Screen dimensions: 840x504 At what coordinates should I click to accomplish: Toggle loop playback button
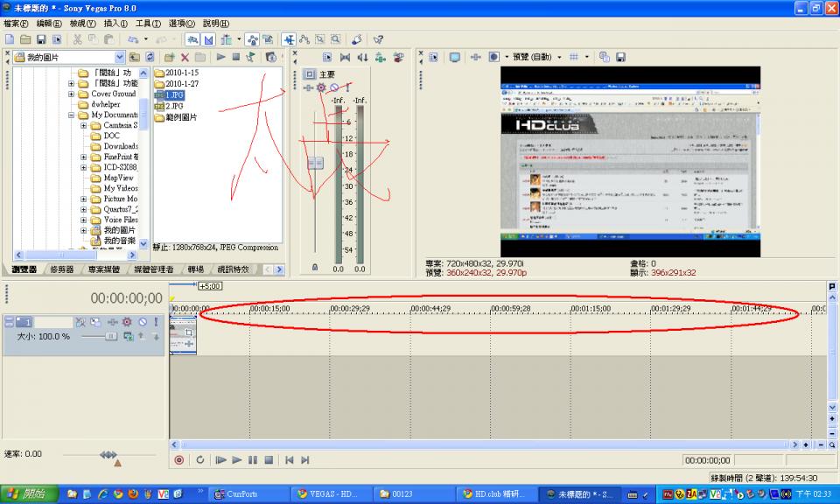(x=199, y=459)
